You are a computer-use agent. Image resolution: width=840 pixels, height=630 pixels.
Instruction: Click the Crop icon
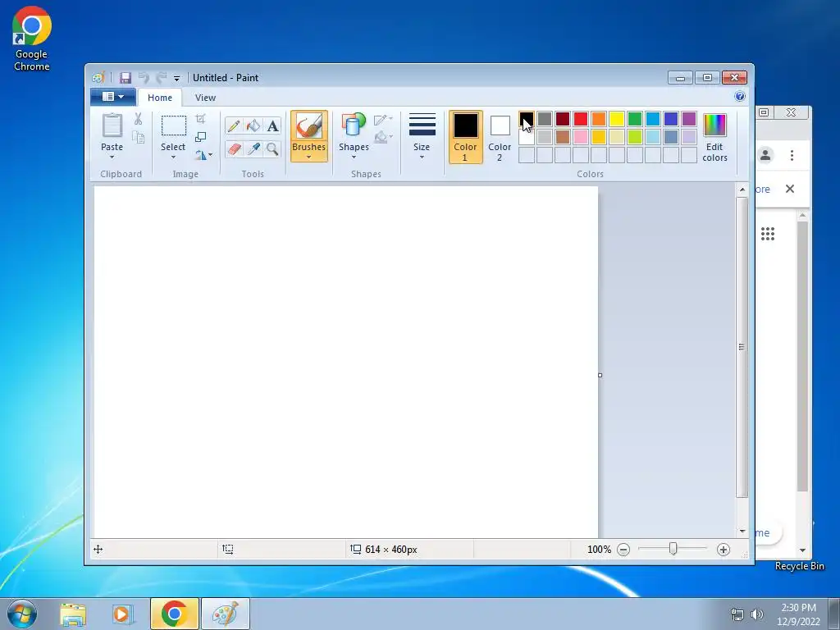(x=200, y=118)
